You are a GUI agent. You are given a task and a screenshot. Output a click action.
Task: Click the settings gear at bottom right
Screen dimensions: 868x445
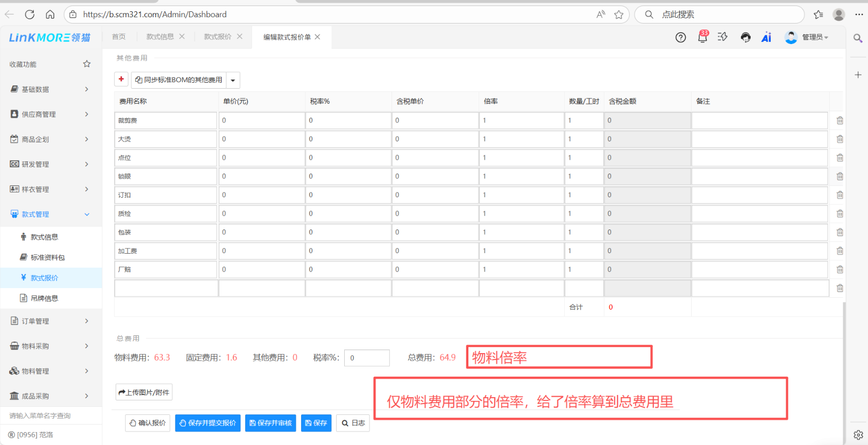pyautogui.click(x=858, y=434)
